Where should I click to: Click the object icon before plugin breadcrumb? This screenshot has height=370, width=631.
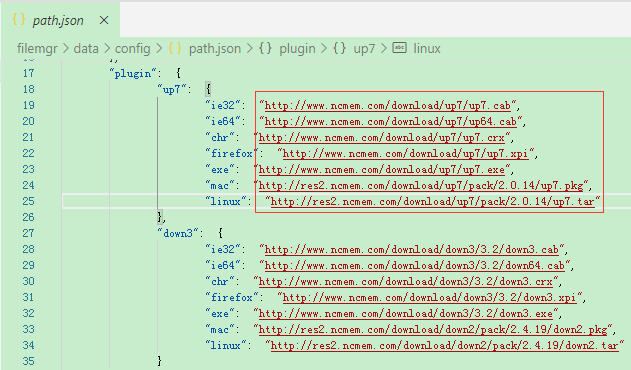click(x=265, y=48)
